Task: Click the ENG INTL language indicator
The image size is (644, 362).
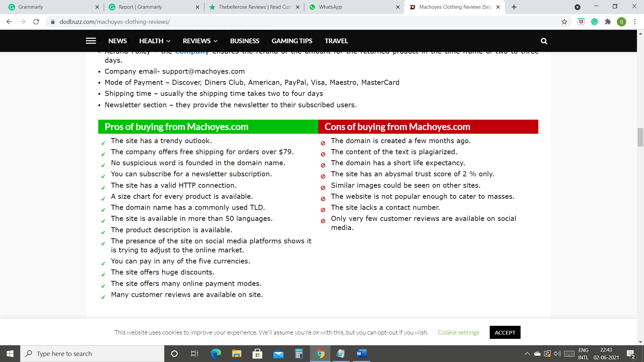Action: pos(583,354)
